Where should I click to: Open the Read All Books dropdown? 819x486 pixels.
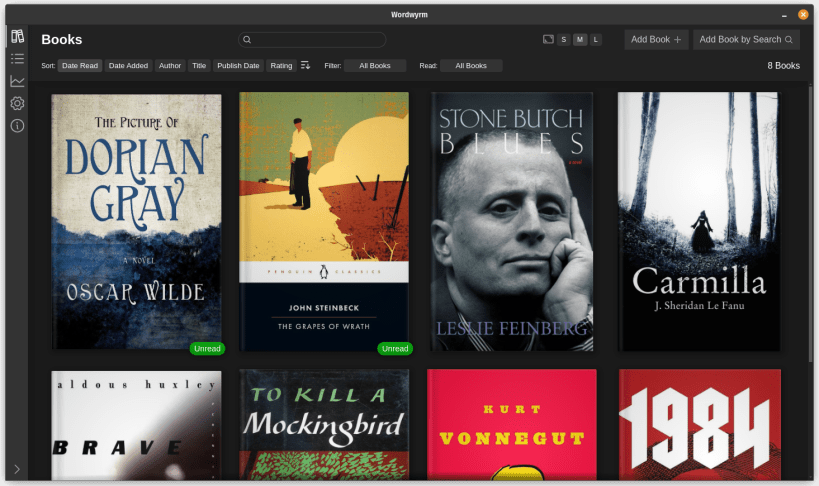pos(471,65)
